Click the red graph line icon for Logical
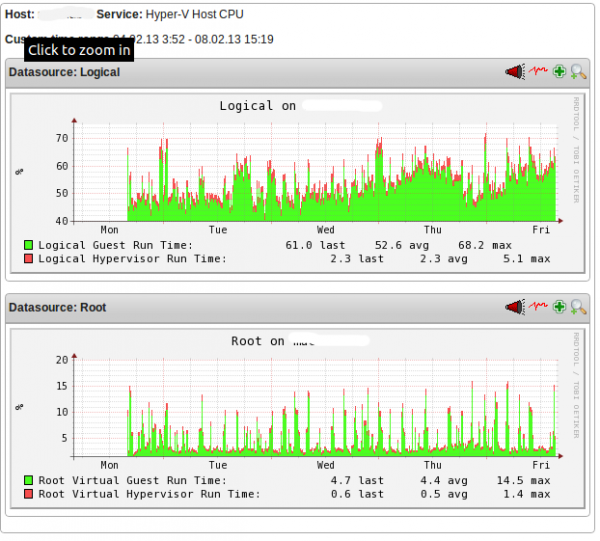The height and width of the screenshot is (541, 600). click(x=540, y=72)
